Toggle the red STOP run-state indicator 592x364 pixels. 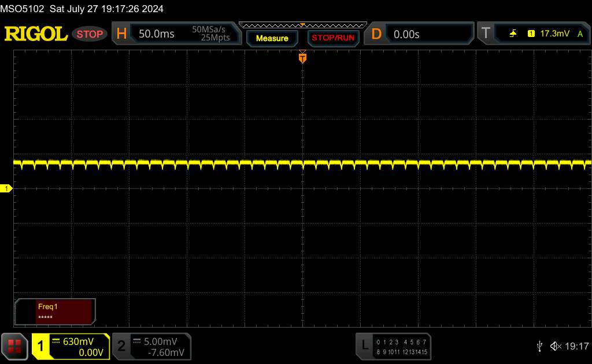coord(90,34)
